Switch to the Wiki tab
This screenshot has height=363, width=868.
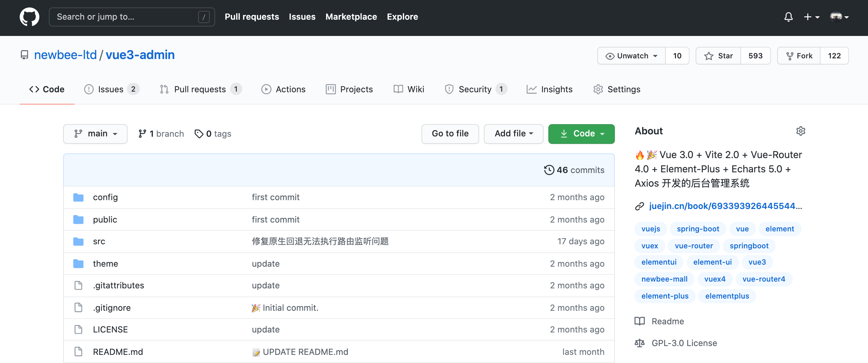click(x=409, y=89)
